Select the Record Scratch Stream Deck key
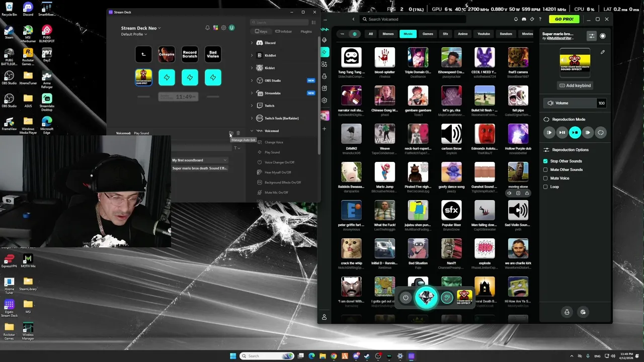The image size is (644, 362). (x=190, y=54)
